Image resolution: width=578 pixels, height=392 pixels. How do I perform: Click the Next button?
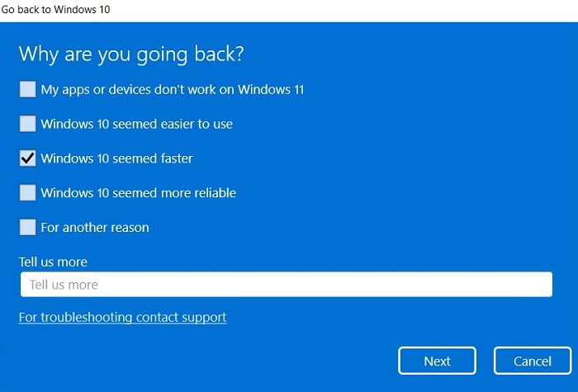click(x=437, y=361)
